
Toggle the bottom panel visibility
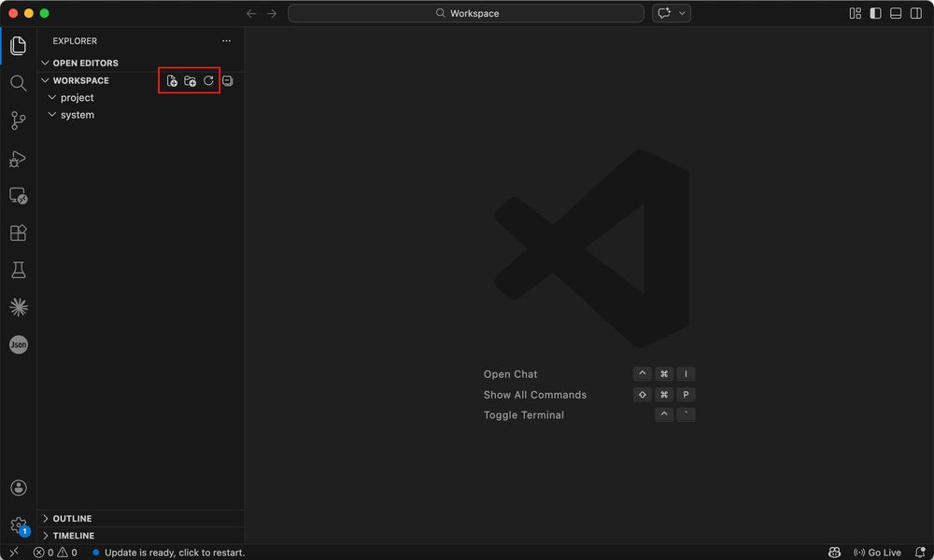tap(896, 13)
